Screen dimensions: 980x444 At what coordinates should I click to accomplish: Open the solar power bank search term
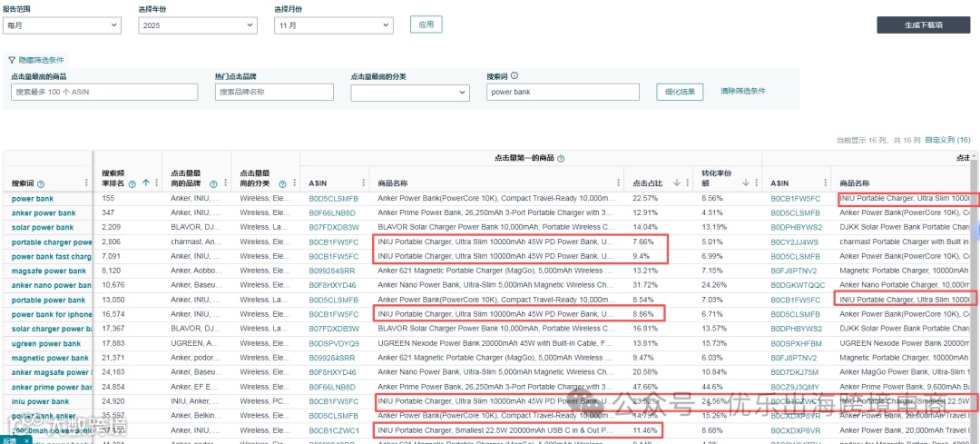click(43, 228)
